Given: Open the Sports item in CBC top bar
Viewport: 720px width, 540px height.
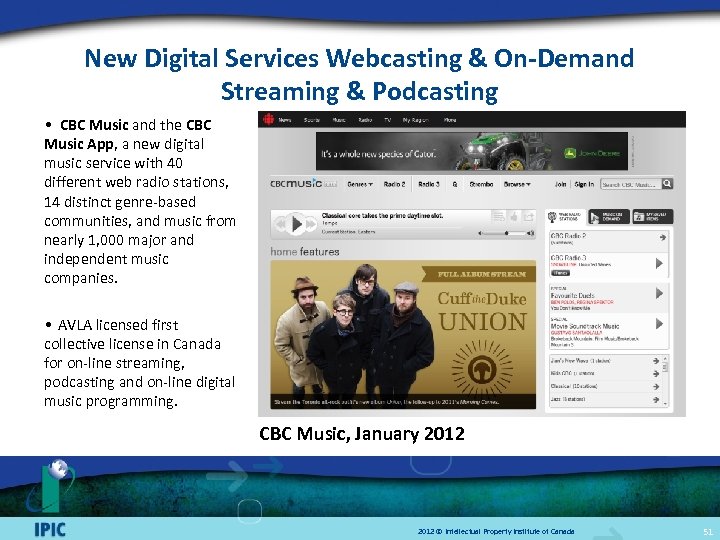Looking at the screenshot, I should pos(312,120).
